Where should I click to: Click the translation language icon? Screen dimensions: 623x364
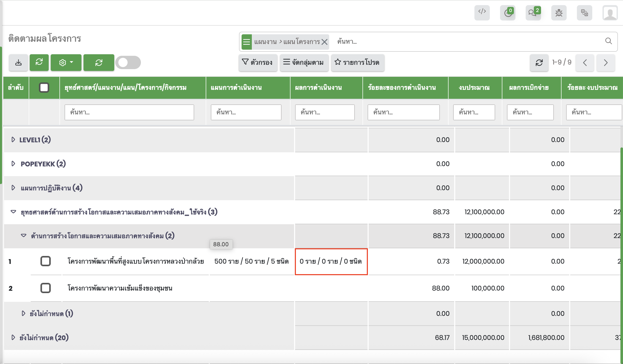[x=584, y=13]
